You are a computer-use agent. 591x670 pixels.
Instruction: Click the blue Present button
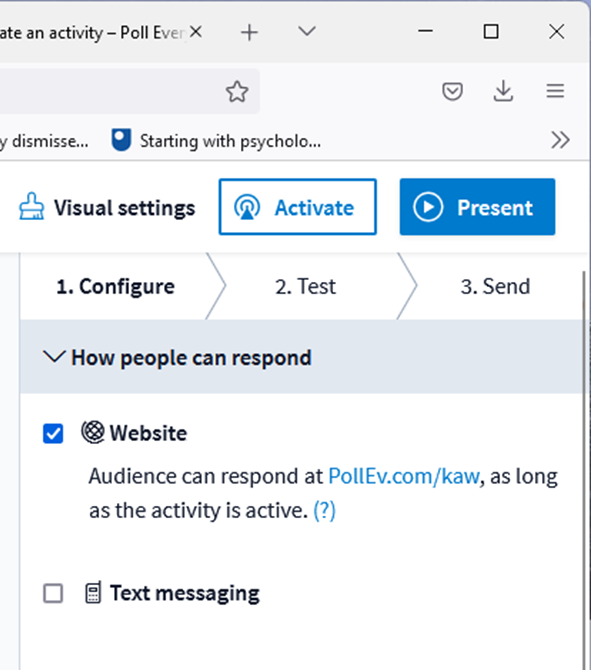pyautogui.click(x=477, y=207)
